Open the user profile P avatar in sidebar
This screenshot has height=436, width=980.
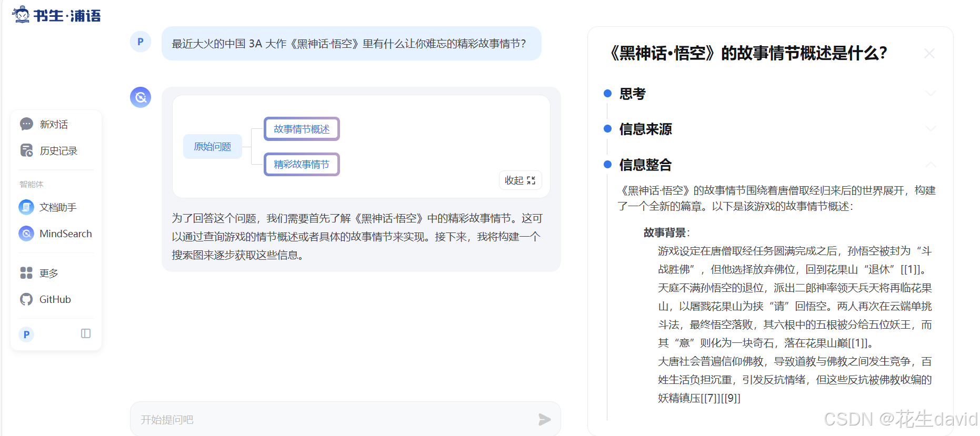coord(26,334)
